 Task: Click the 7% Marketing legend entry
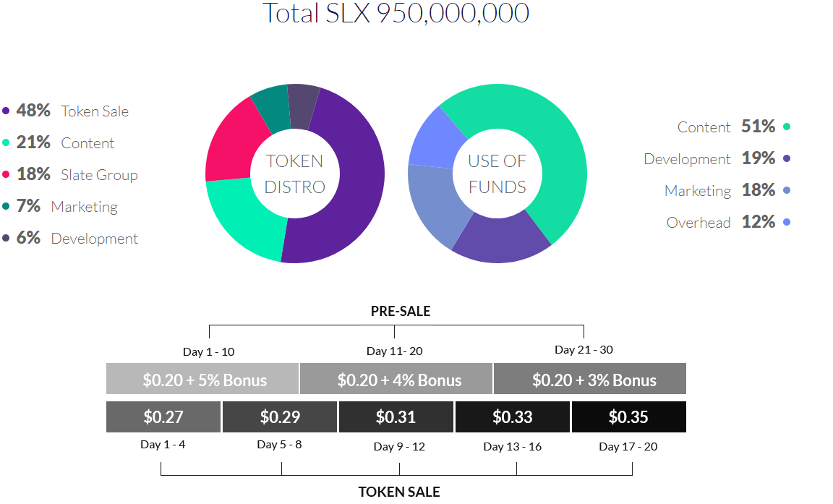[67, 206]
